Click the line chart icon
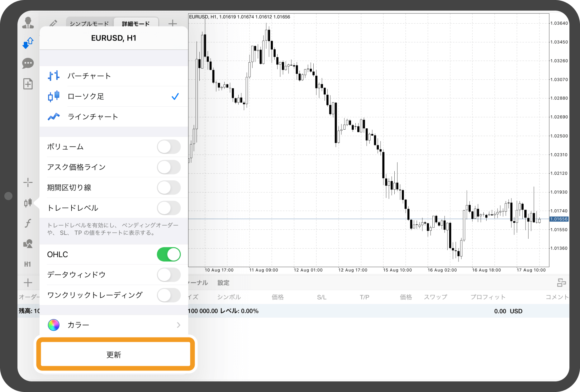Image resolution: width=580 pixels, height=392 pixels. [x=54, y=117]
